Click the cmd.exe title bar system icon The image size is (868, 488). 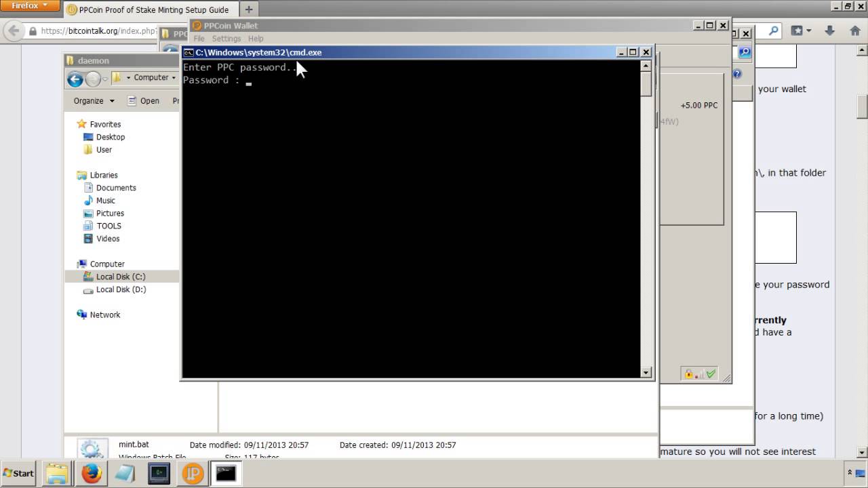(x=189, y=52)
